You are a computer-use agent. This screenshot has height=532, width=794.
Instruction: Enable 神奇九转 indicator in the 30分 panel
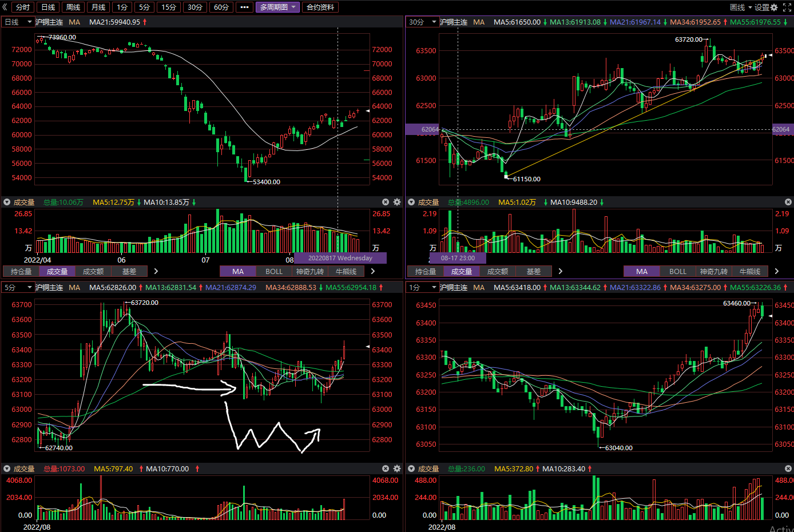[x=714, y=271]
